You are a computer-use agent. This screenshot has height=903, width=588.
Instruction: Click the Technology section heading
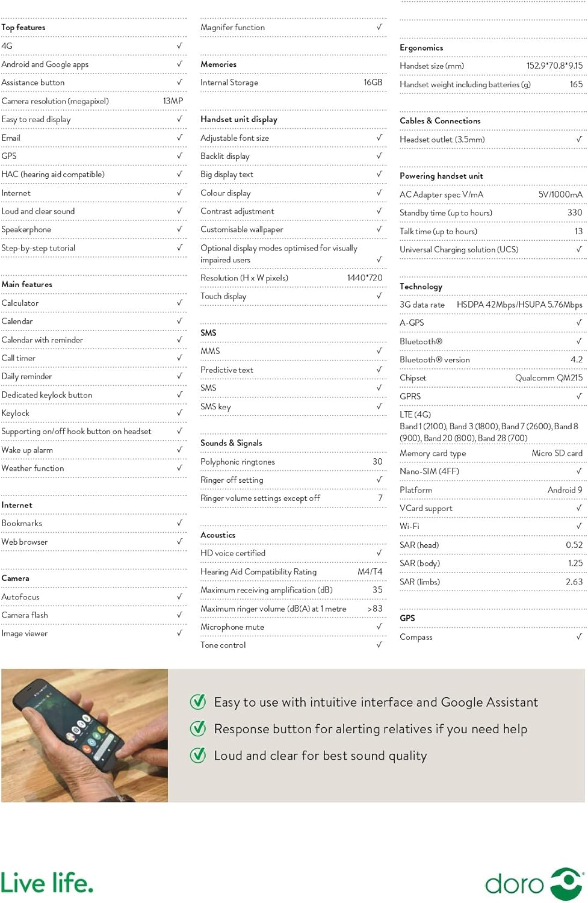coord(421,287)
